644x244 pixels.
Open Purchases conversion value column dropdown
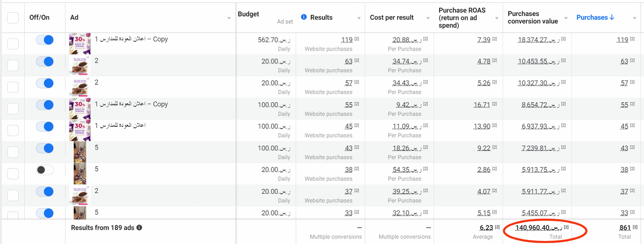tap(566, 18)
